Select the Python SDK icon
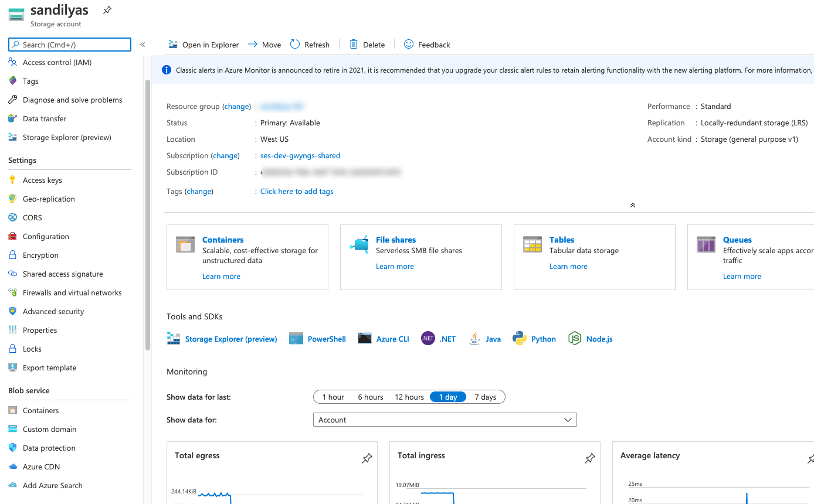This screenshot has width=814, height=504. pyautogui.click(x=519, y=339)
